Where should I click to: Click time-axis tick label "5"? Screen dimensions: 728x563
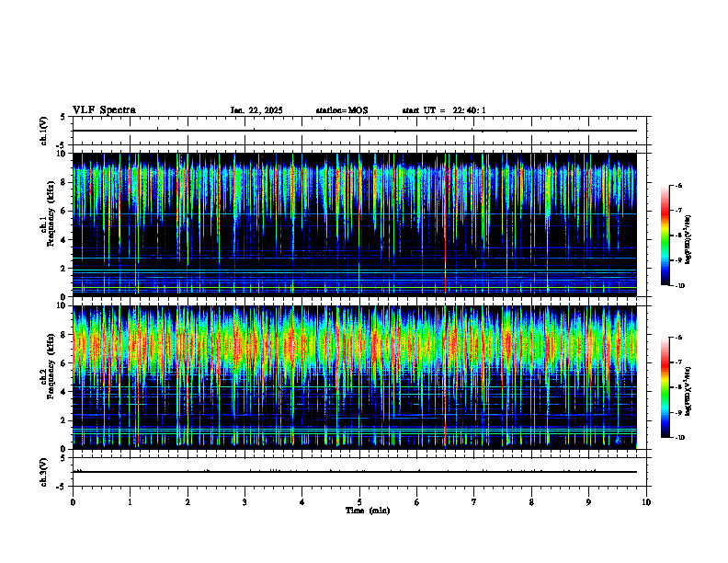point(359,502)
